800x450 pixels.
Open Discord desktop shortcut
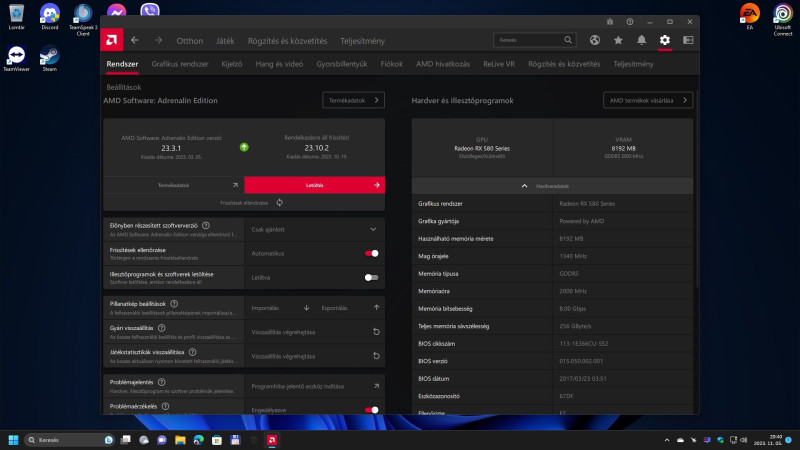[49, 16]
